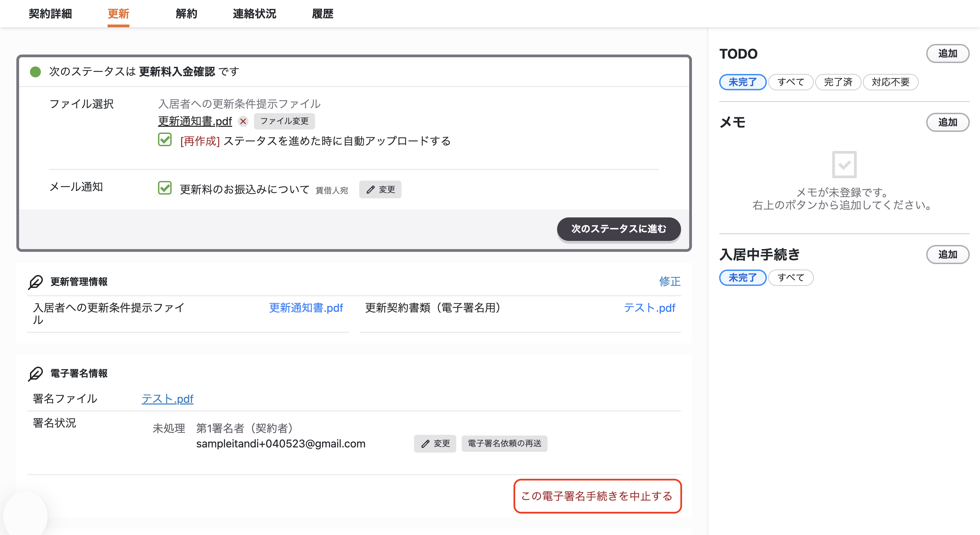This screenshot has width=980, height=535.
Task: Click the feather icon beside 電子署名情報
Action: click(35, 373)
